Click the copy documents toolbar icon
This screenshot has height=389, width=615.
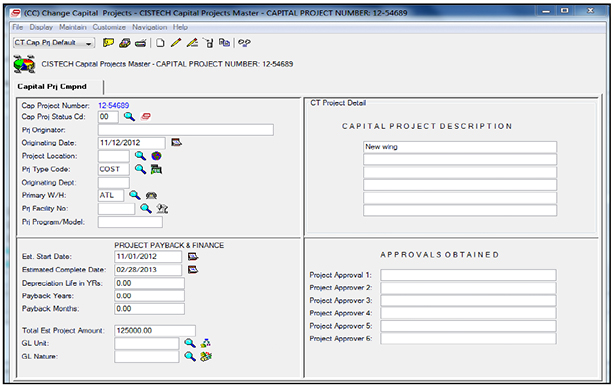pos(224,43)
